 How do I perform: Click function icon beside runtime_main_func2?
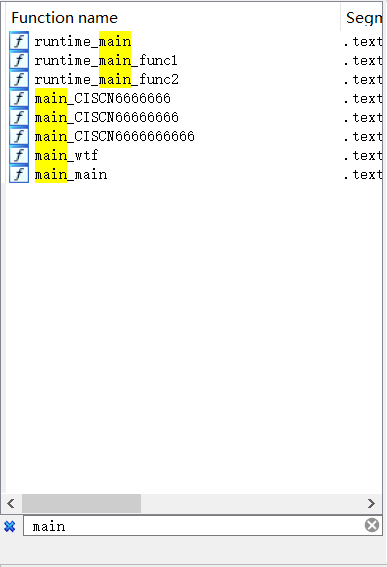(19, 79)
